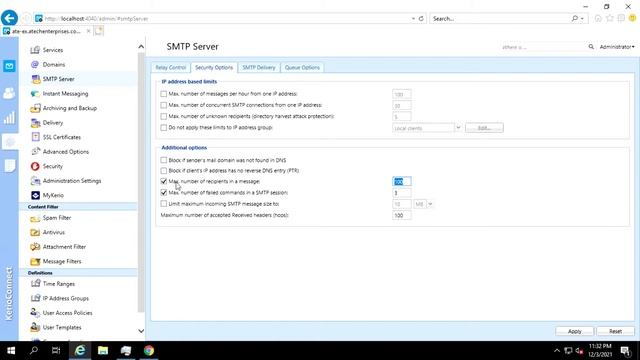Switch to status charts section in left rail

coord(9,118)
